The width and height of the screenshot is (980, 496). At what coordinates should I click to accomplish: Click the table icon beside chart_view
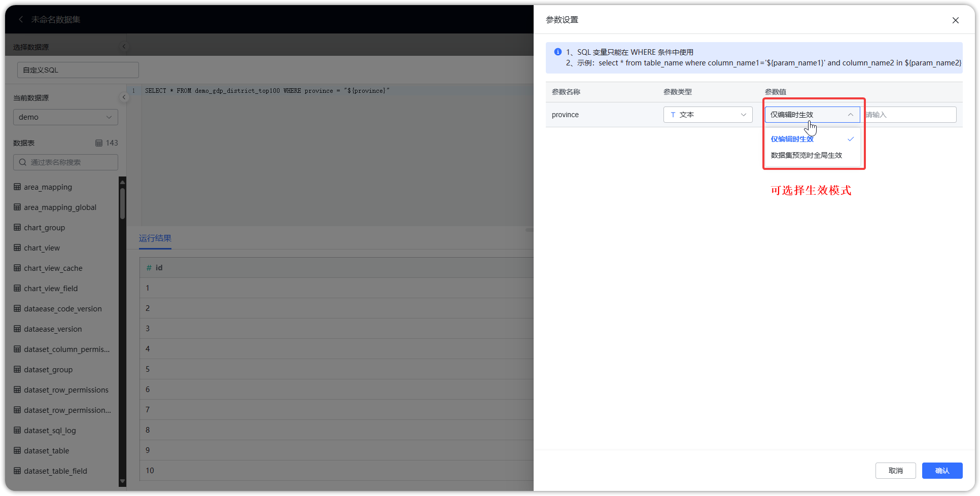click(17, 247)
